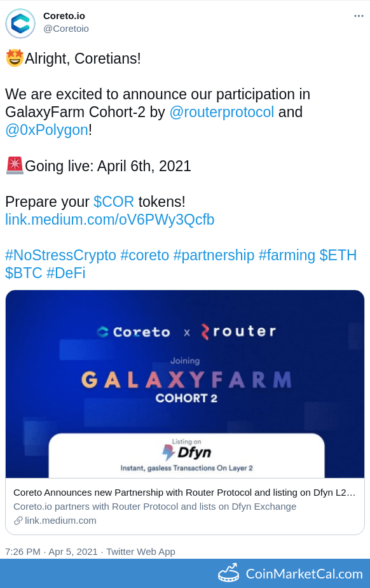Click the #DeFi hashtag
Viewport: 370px width, 588px height.
[x=66, y=273]
